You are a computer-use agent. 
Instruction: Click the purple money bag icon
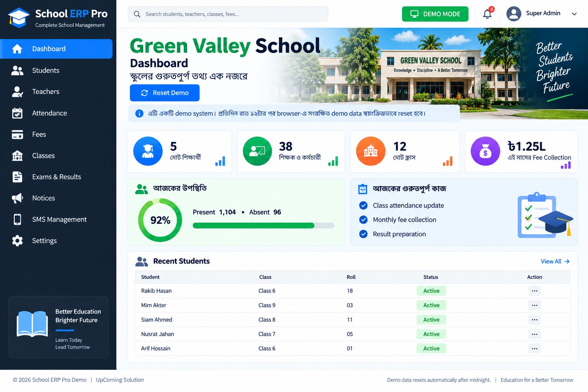485,151
